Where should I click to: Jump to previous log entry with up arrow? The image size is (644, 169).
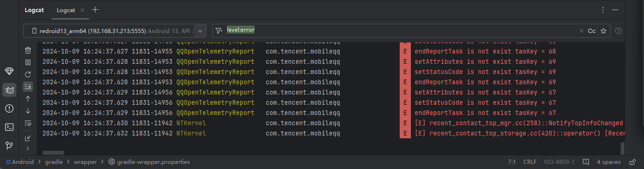[x=28, y=99]
